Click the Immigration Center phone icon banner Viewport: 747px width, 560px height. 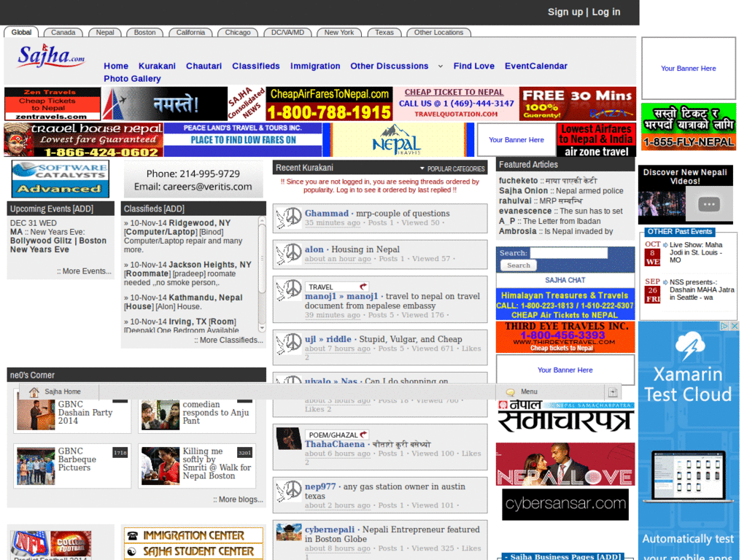[193, 535]
